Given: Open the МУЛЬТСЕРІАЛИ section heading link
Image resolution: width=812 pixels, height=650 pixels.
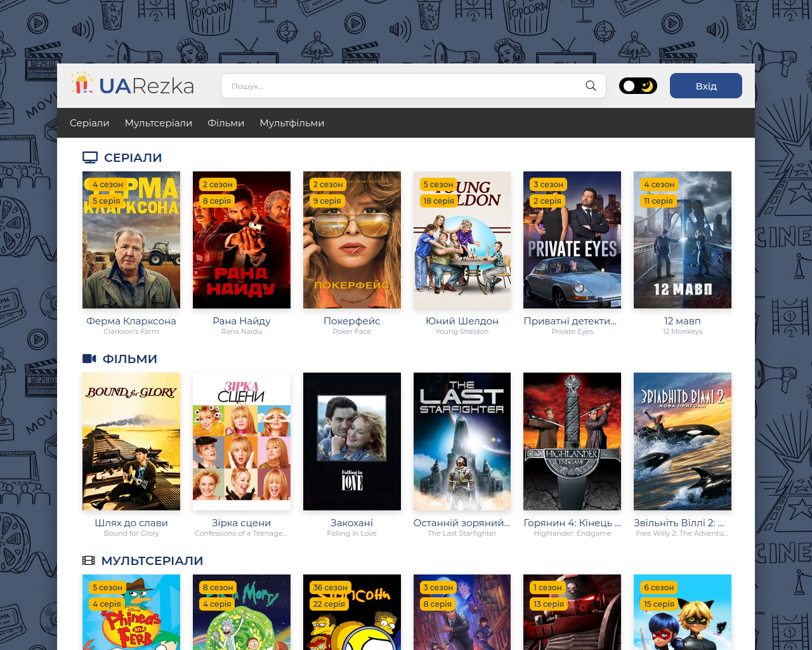Looking at the screenshot, I should [152, 560].
